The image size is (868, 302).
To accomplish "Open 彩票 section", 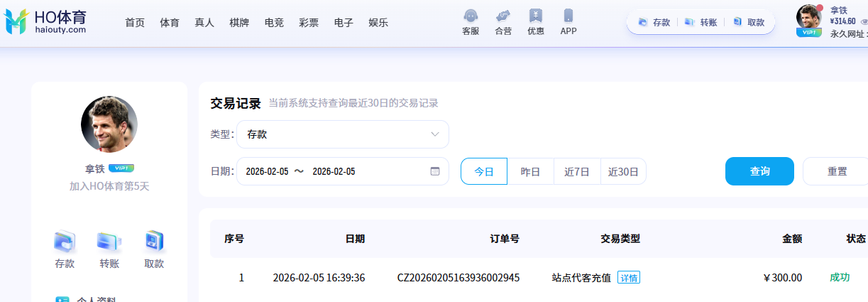I will pyautogui.click(x=309, y=23).
